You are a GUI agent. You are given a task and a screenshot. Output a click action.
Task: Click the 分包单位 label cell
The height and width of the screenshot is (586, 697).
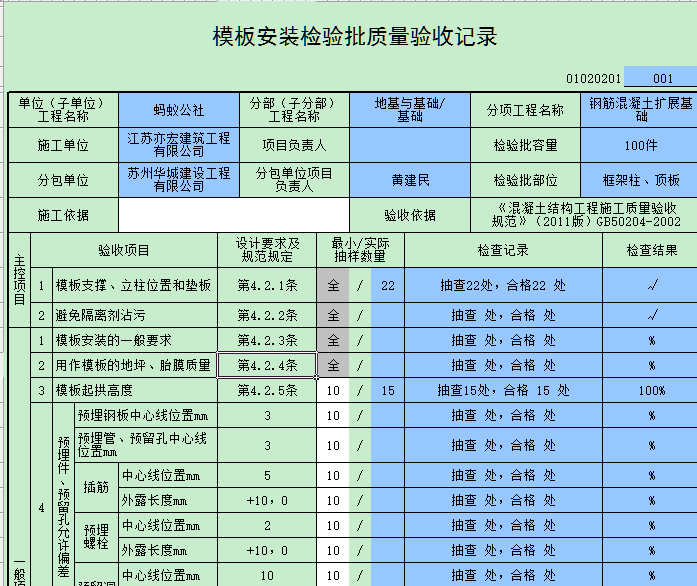tap(63, 180)
